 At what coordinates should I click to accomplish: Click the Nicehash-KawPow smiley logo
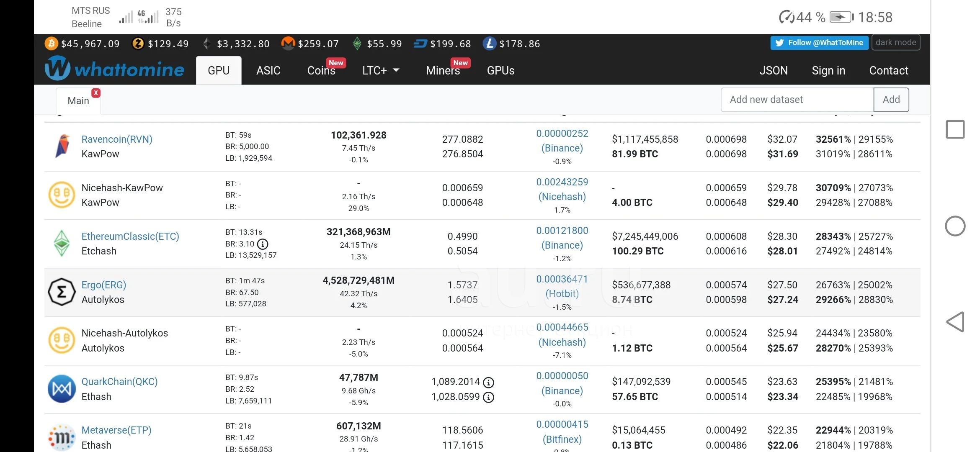tap(62, 195)
